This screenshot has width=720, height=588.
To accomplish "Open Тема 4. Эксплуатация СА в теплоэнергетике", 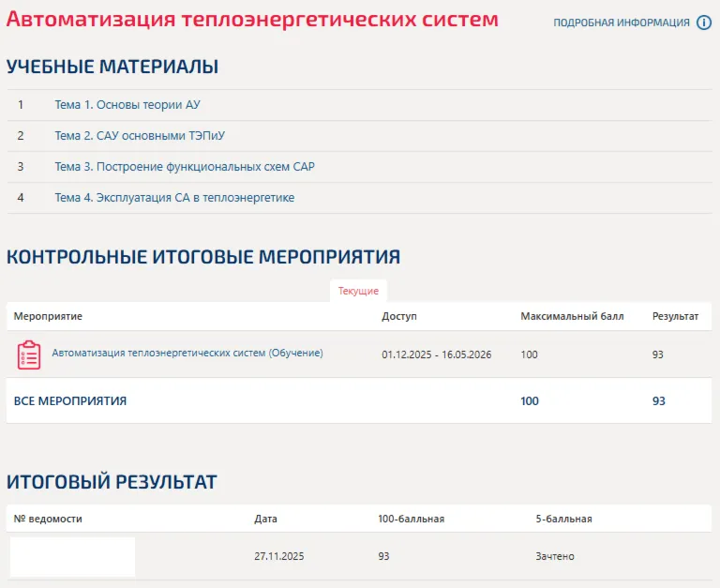I will tap(174, 198).
